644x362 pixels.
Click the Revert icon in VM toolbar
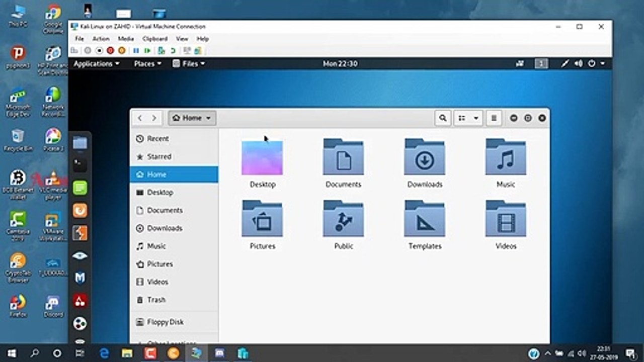coord(173,51)
